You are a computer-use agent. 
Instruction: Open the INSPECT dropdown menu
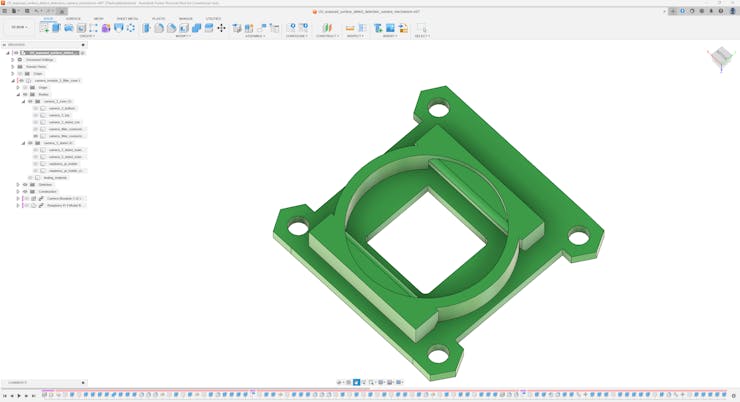click(x=355, y=36)
